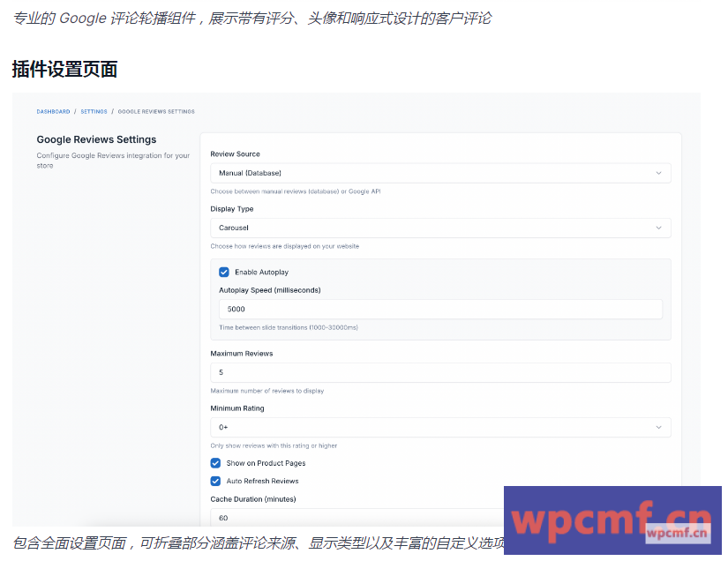Click the Maximum Reviews input field

(x=439, y=372)
